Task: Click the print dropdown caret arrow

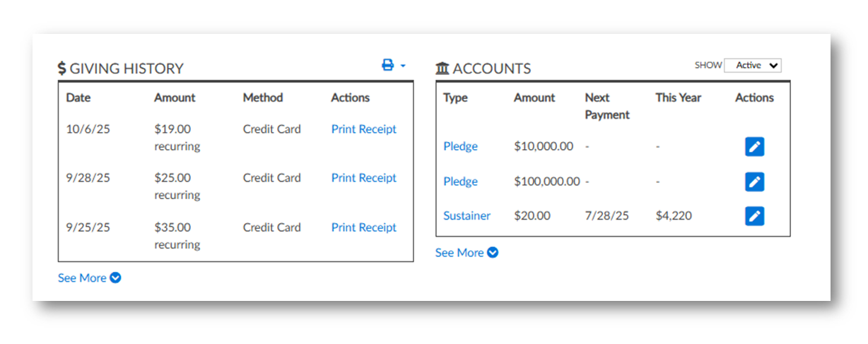Action: (x=403, y=66)
